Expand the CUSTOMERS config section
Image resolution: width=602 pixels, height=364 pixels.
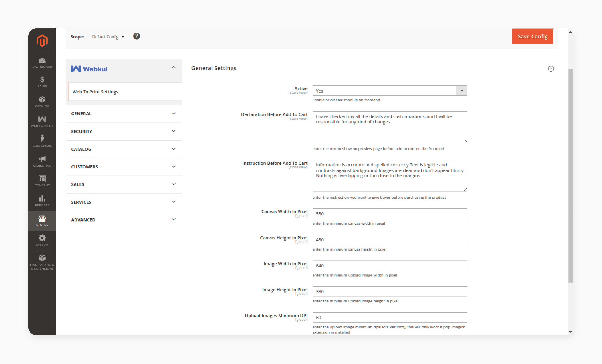point(124,167)
